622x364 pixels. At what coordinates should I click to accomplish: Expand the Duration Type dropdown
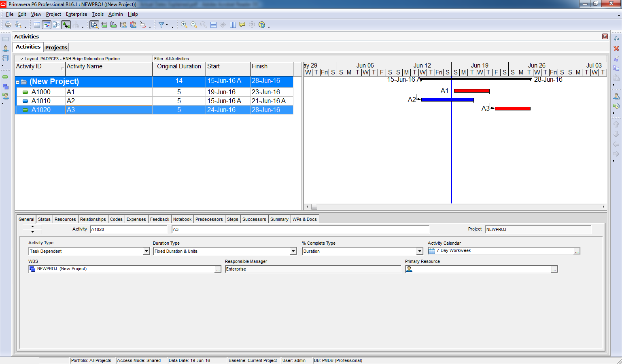(x=293, y=251)
